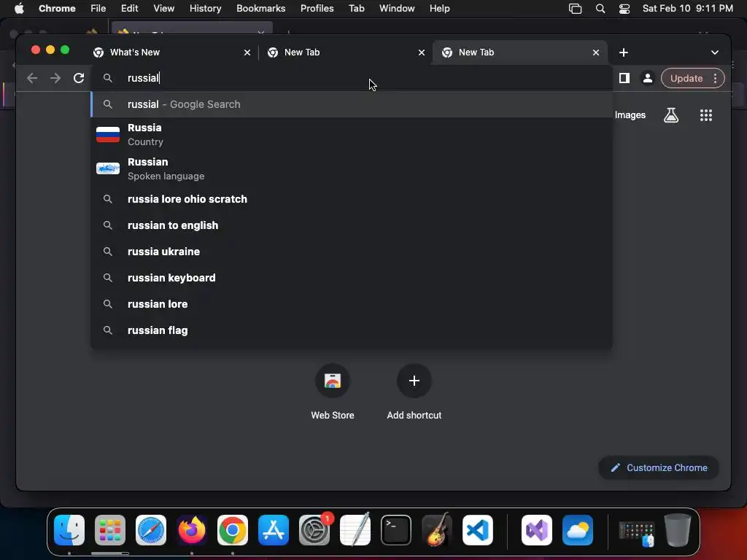Open App Store from the Dock

(x=274, y=529)
